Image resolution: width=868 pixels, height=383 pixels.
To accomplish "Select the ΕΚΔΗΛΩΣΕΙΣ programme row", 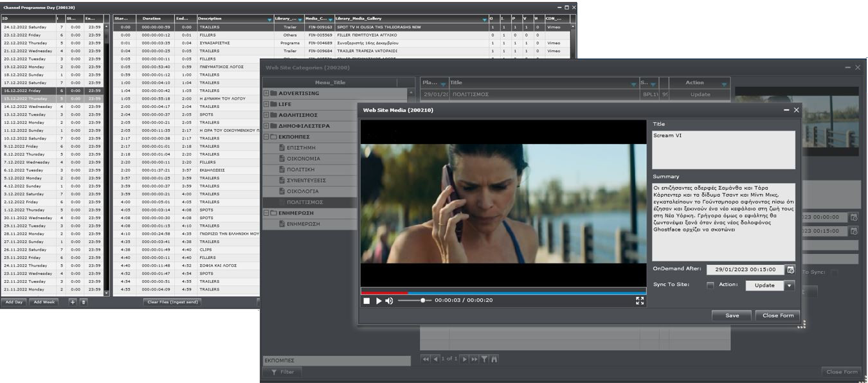I will pos(186,170).
